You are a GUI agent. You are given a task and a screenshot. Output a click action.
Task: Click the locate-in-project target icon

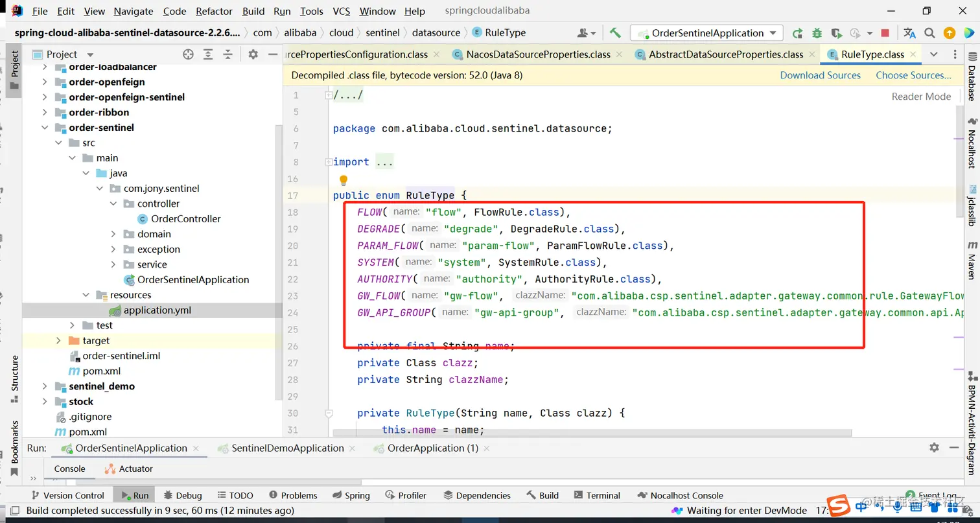click(x=188, y=54)
